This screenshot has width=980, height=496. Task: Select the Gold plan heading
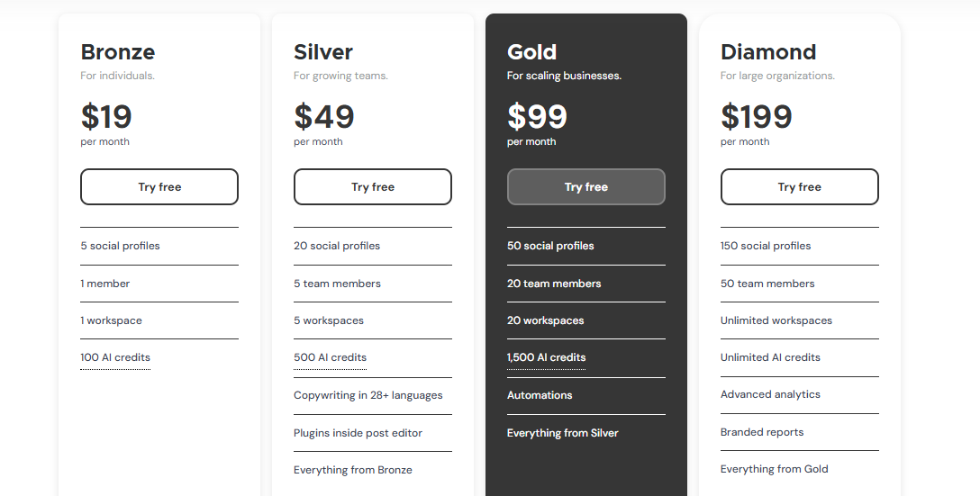pyautogui.click(x=531, y=52)
